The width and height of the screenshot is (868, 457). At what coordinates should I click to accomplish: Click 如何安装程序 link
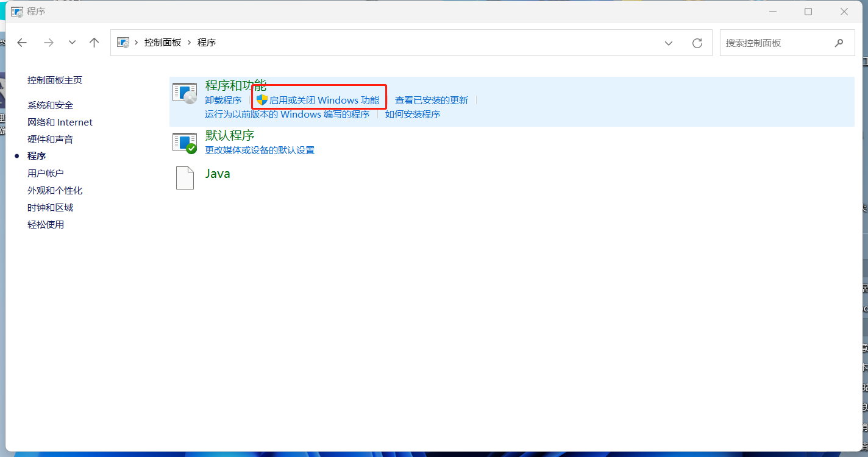[413, 115]
